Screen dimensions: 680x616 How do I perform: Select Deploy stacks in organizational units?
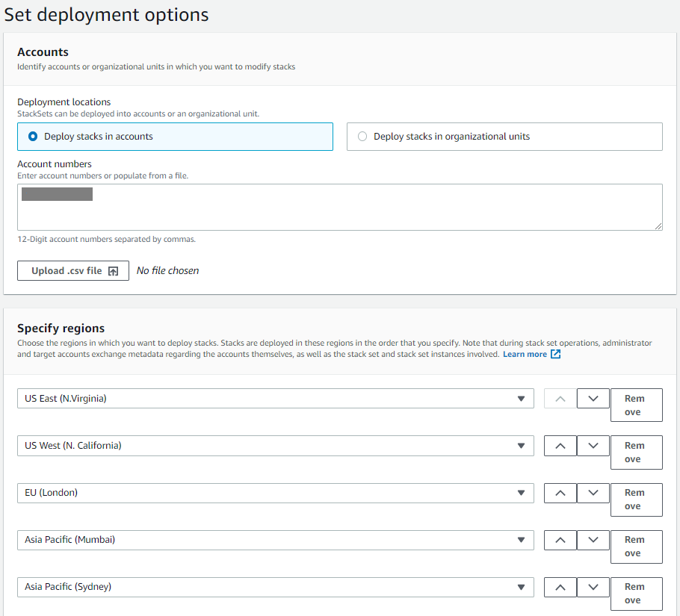pos(362,136)
